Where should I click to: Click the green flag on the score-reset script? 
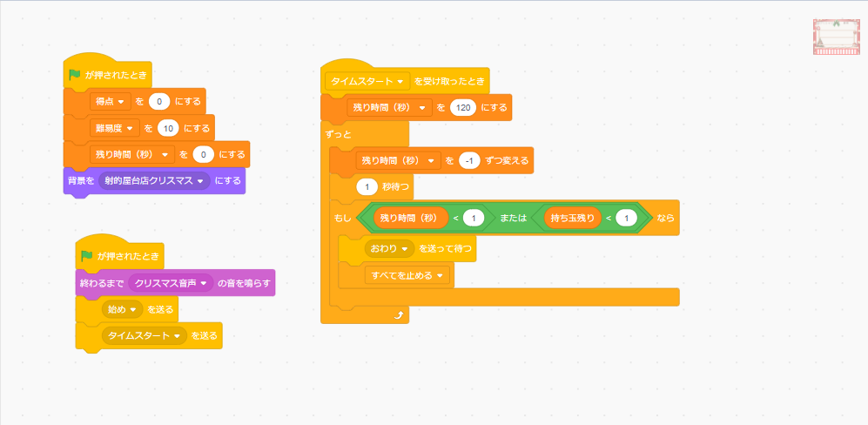click(x=75, y=76)
